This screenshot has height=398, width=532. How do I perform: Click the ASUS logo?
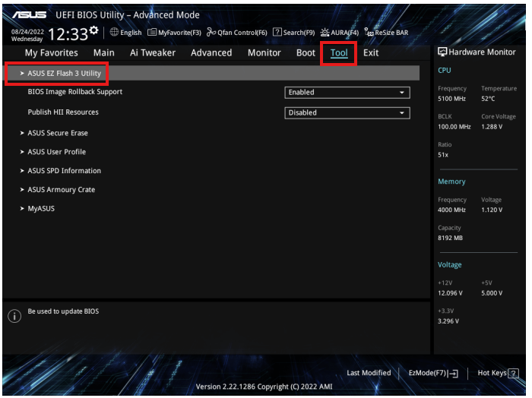pos(29,15)
